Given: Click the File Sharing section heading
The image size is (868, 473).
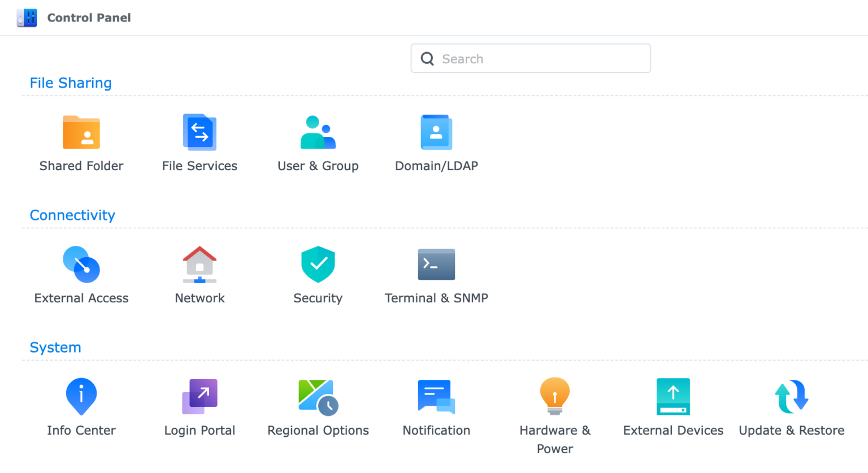Looking at the screenshot, I should click(x=71, y=83).
